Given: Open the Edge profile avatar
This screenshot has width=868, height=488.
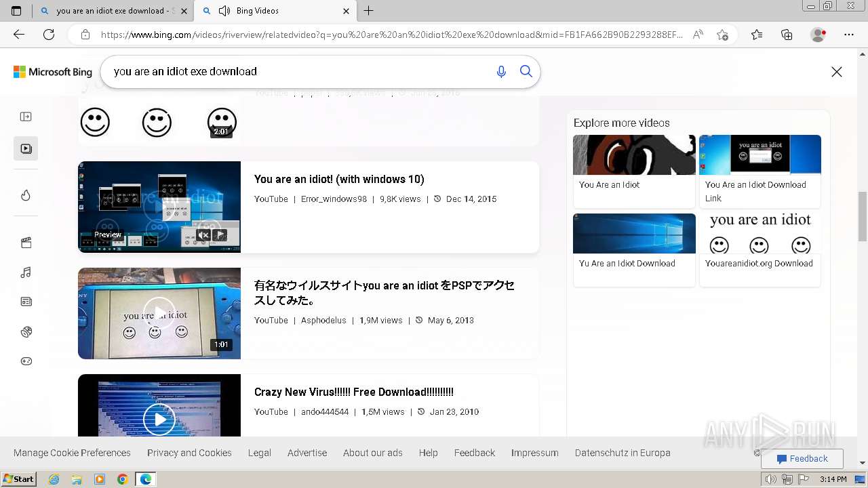Looking at the screenshot, I should (818, 35).
